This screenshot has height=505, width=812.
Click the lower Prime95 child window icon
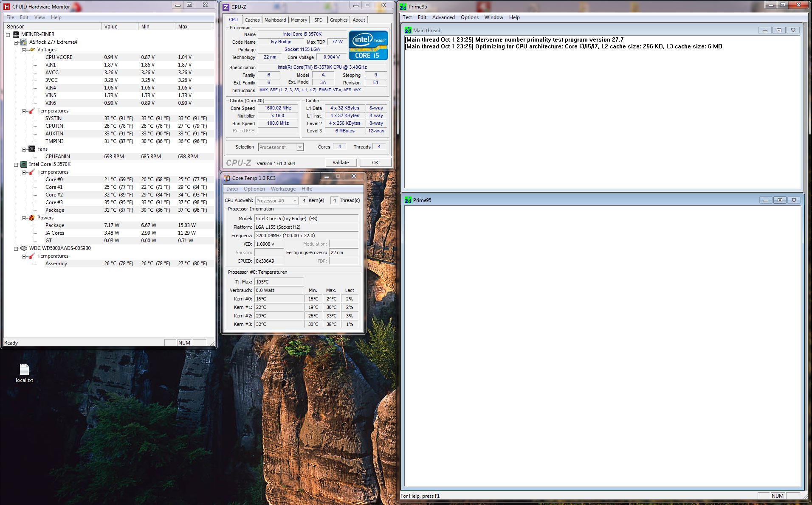point(408,200)
